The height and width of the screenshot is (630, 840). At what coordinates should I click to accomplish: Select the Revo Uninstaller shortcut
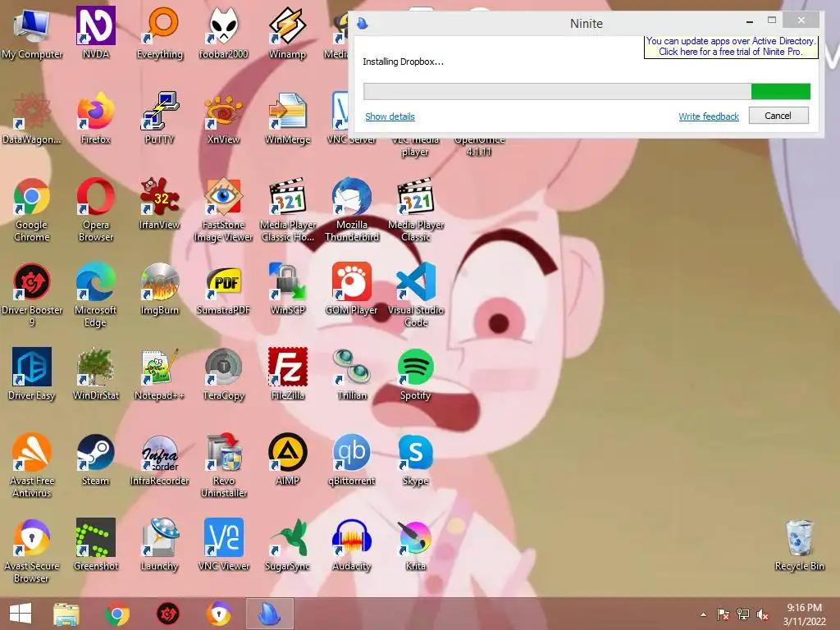tap(223, 465)
